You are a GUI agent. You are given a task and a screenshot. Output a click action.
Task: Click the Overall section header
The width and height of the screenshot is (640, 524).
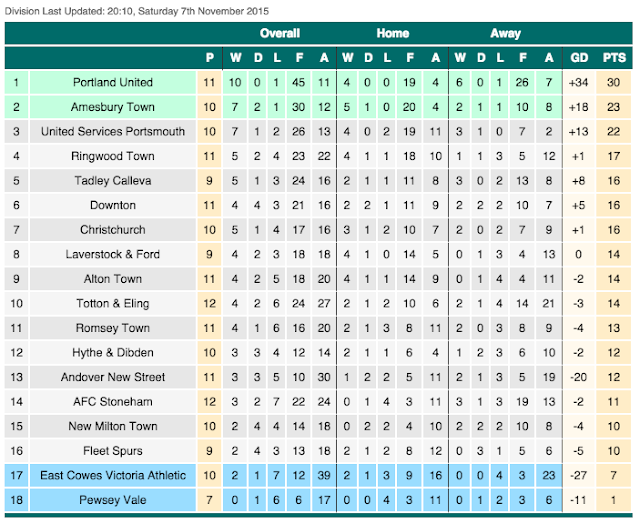point(280,33)
